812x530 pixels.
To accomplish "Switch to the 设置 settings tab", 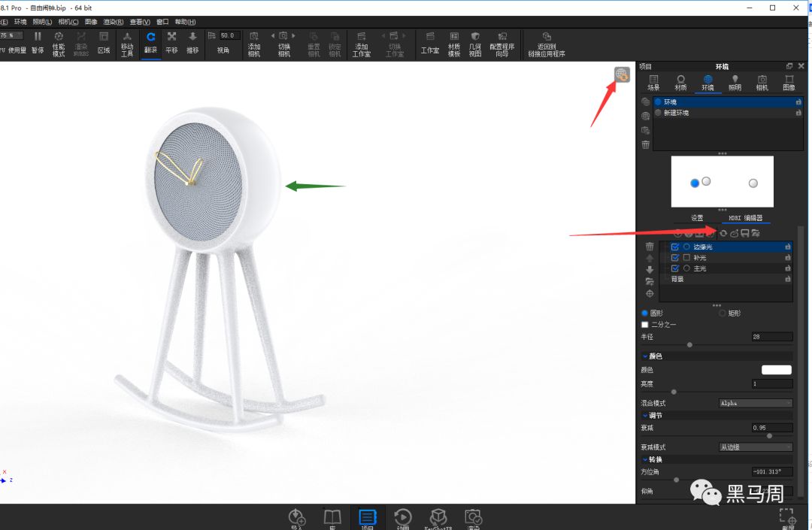I will (697, 218).
